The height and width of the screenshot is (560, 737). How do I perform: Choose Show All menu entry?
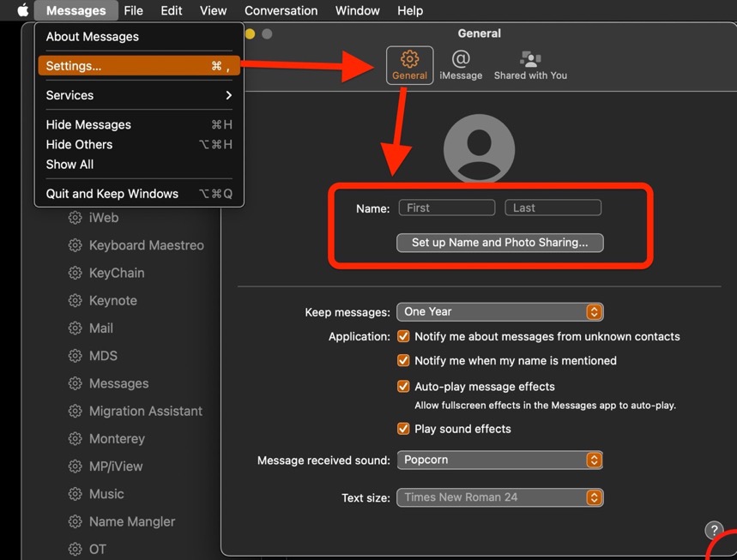(x=139, y=165)
